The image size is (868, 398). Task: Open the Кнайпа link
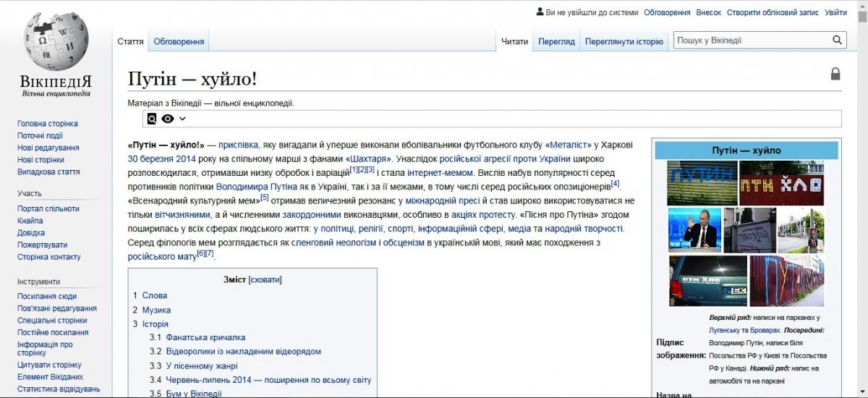30,221
